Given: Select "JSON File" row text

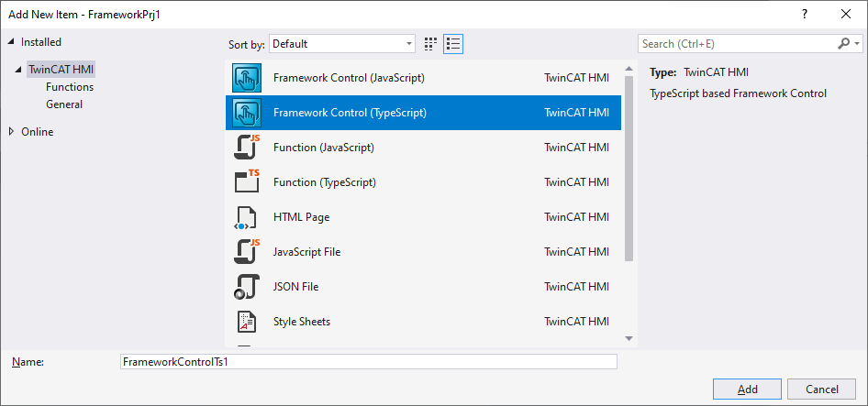Looking at the screenshot, I should point(295,287).
